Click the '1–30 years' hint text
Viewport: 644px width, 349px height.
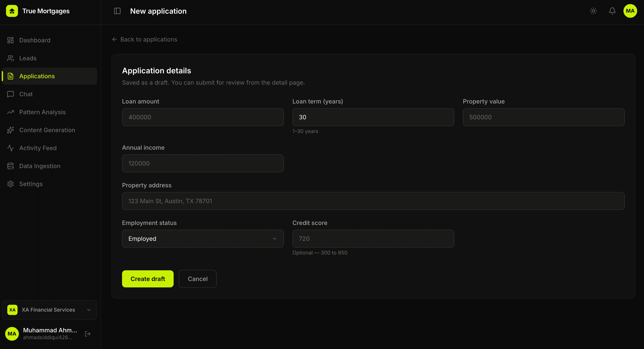click(305, 131)
